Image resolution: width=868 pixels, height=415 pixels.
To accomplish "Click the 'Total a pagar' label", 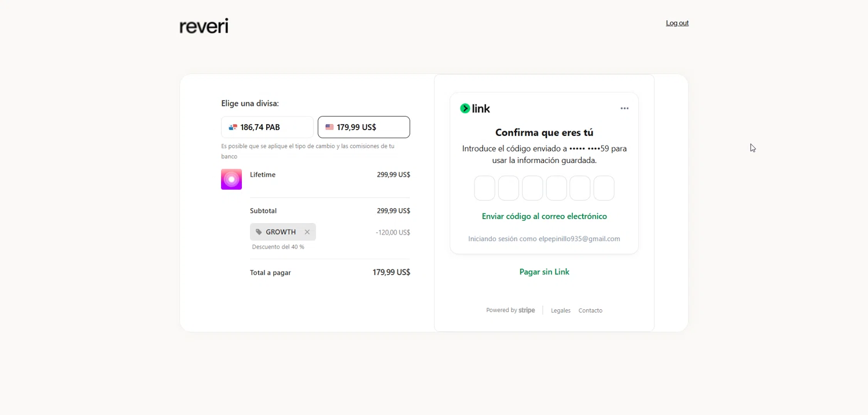I will coord(270,273).
